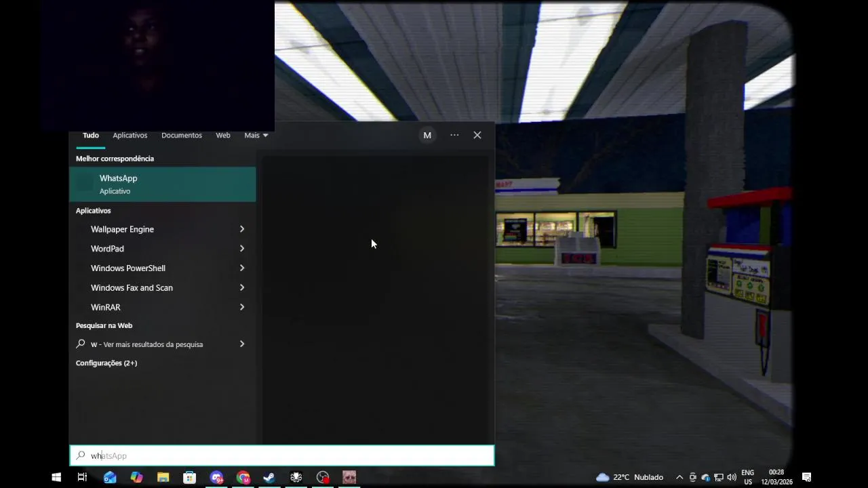Open Windows Fax and Scan result
This screenshot has height=488, width=868.
pos(132,288)
